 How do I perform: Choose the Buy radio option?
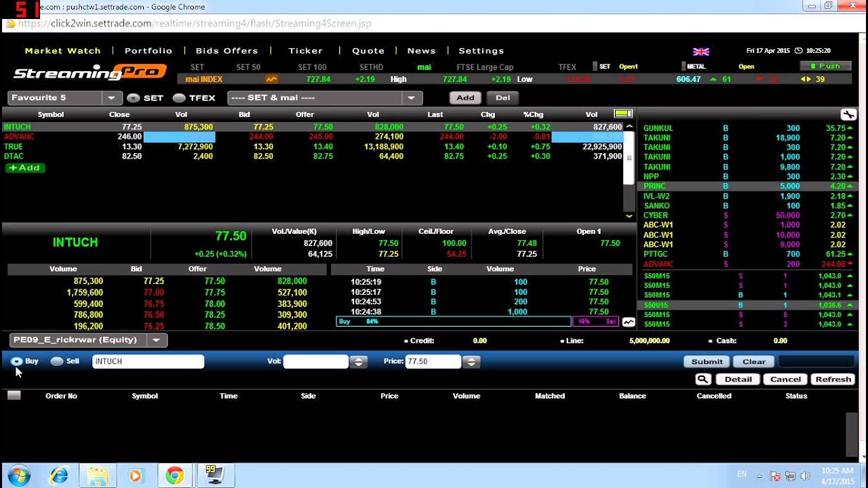(17, 362)
